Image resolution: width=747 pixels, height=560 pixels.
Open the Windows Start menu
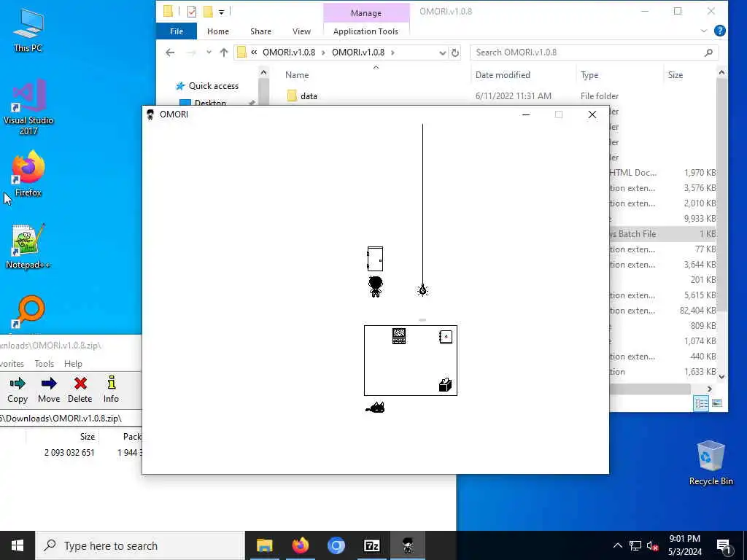click(x=18, y=545)
